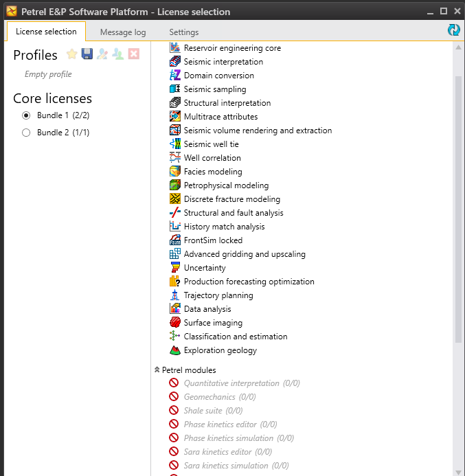Click the Advanced gridding and upscaling icon

[x=175, y=253]
